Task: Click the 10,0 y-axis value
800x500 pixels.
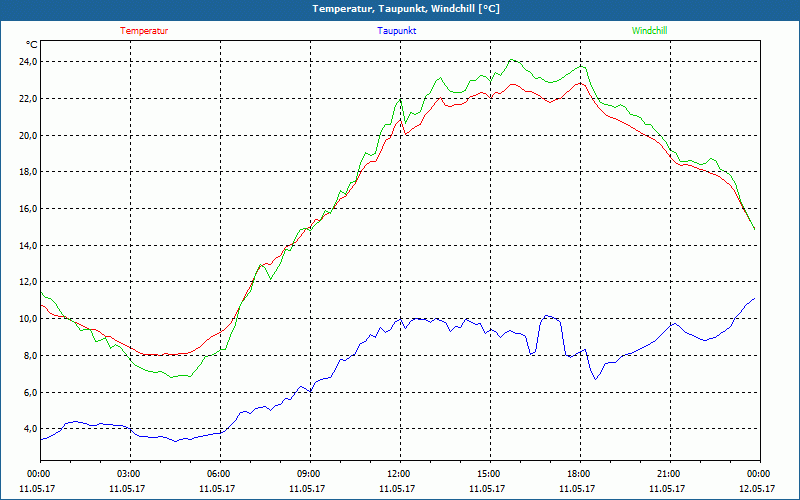Action: click(29, 319)
